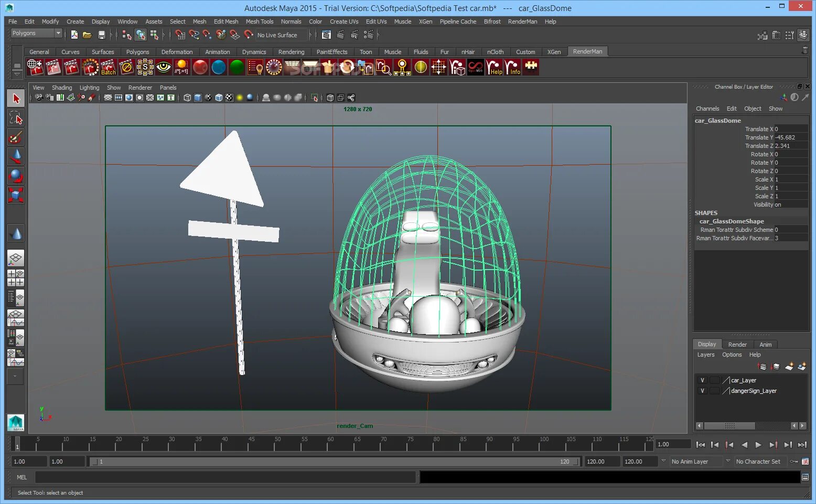Open the Layers menu in layer editor
This screenshot has width=816, height=504.
[706, 355]
